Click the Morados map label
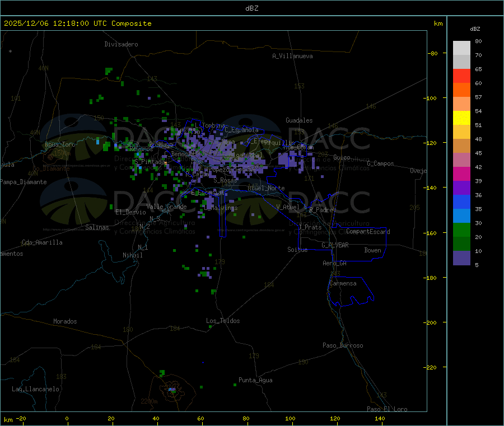The image size is (504, 426). [x=65, y=321]
